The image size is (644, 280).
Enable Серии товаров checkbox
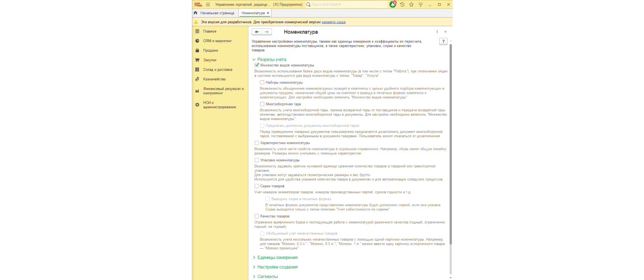257,186
